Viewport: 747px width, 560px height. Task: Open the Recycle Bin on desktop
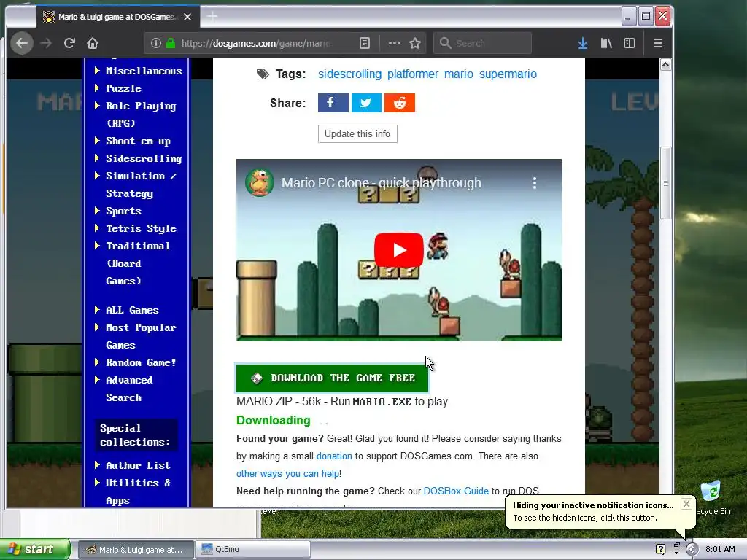pyautogui.click(x=711, y=497)
